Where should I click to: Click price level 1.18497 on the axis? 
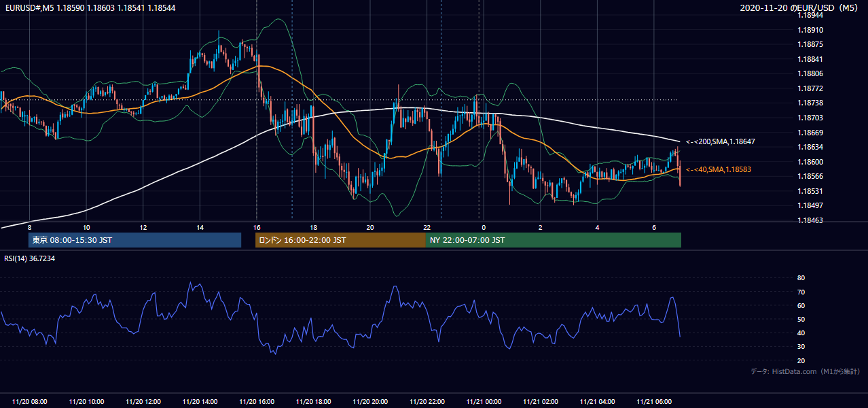pos(811,205)
